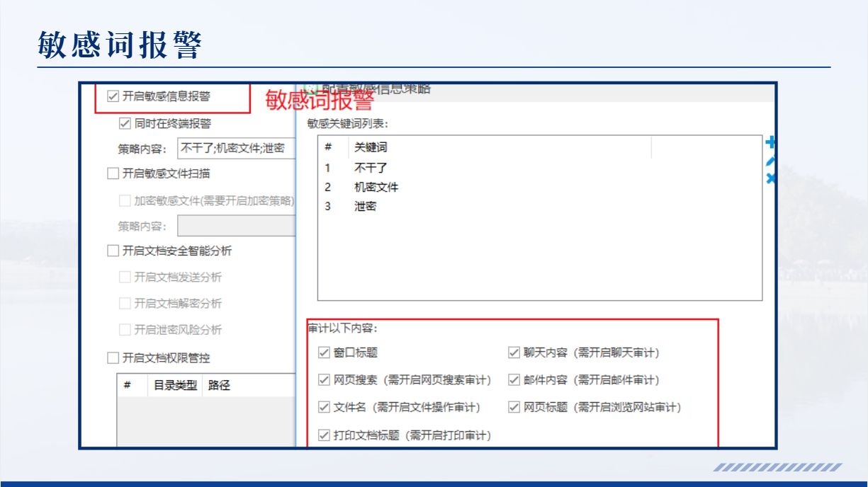Click the blue plus icon to add keyword
The height and width of the screenshot is (487, 868).
(x=771, y=143)
